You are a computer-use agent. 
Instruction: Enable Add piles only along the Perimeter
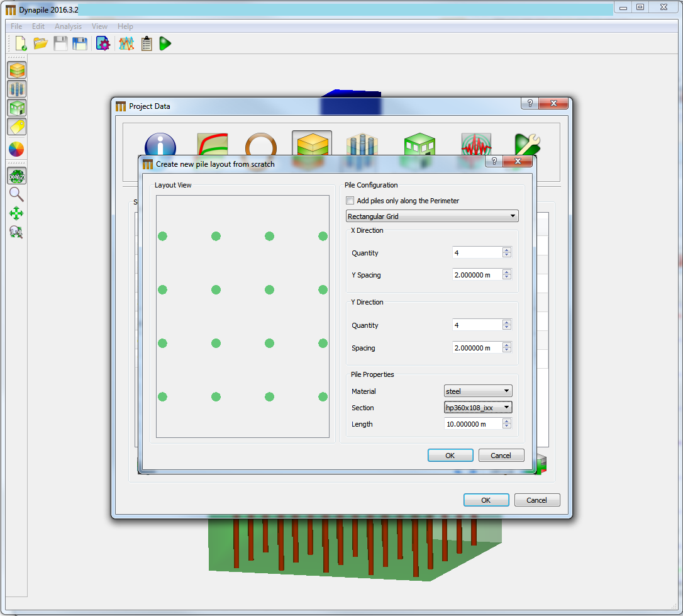[350, 201]
